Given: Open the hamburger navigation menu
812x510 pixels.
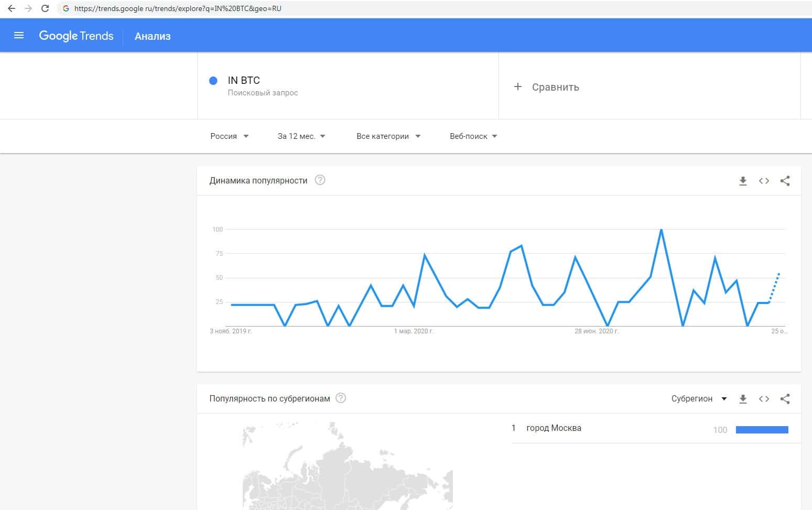Looking at the screenshot, I should tap(19, 36).
